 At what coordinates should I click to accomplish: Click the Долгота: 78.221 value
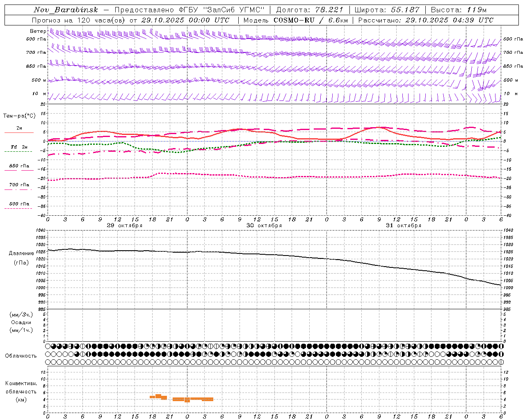[309, 10]
